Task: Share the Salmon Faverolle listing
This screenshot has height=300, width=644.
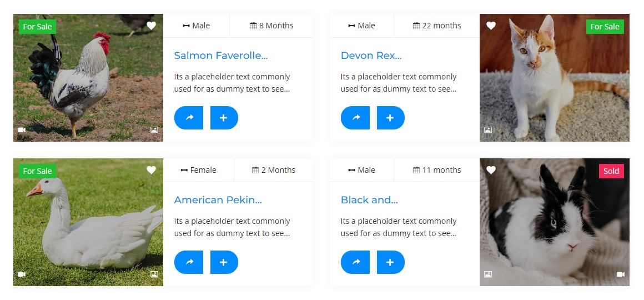Action: [189, 118]
